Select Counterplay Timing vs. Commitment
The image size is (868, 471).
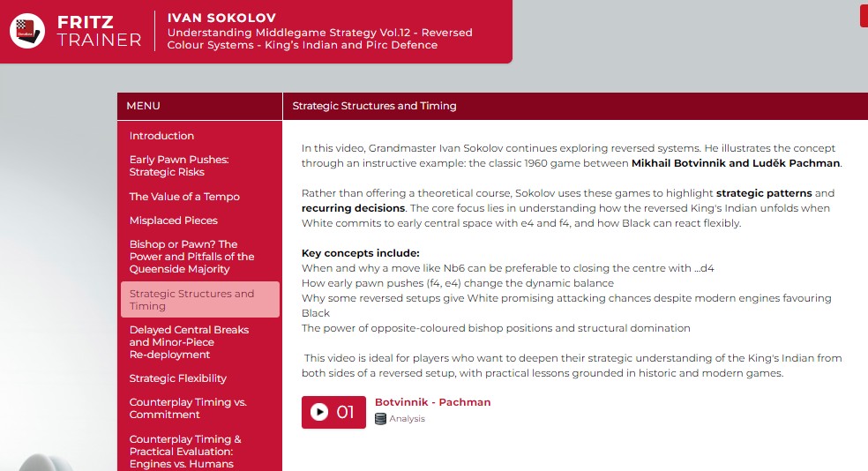(188, 408)
